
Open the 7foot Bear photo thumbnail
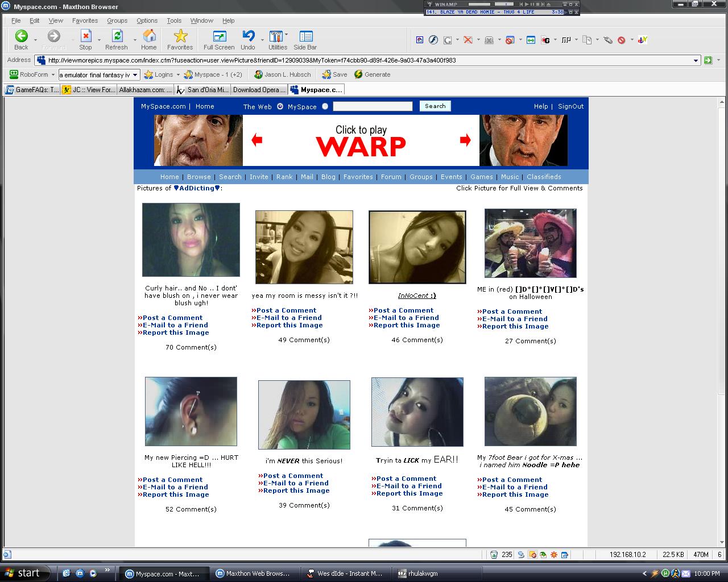click(x=530, y=411)
